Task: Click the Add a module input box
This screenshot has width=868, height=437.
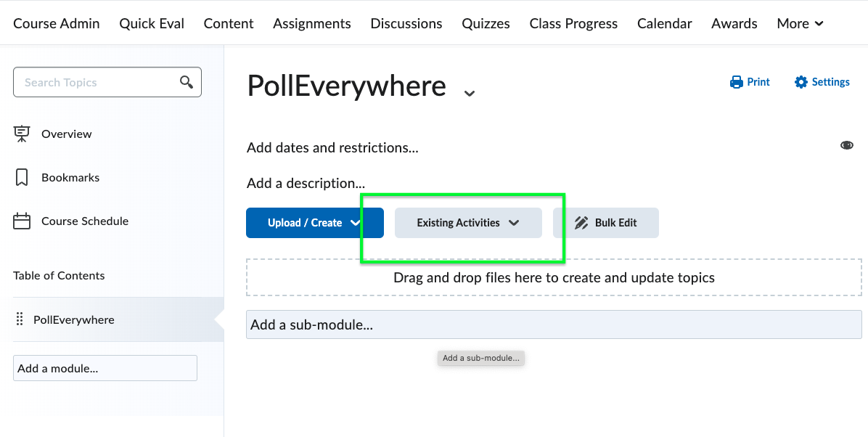Action: 105,368
